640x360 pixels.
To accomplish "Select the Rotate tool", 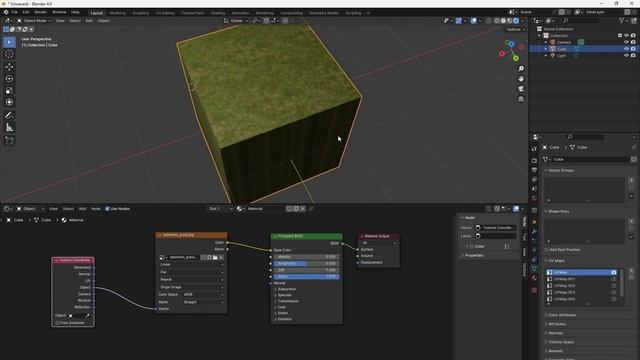I will tap(9, 78).
